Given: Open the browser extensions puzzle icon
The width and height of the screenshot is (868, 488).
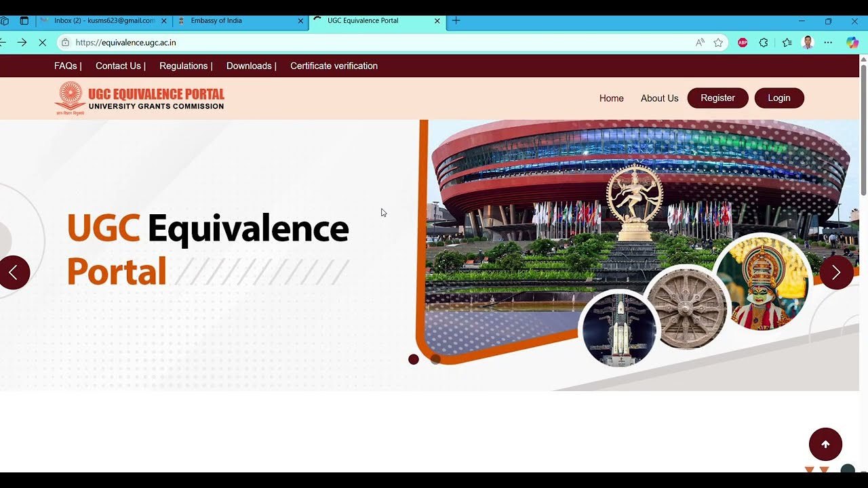Looking at the screenshot, I should 764,42.
